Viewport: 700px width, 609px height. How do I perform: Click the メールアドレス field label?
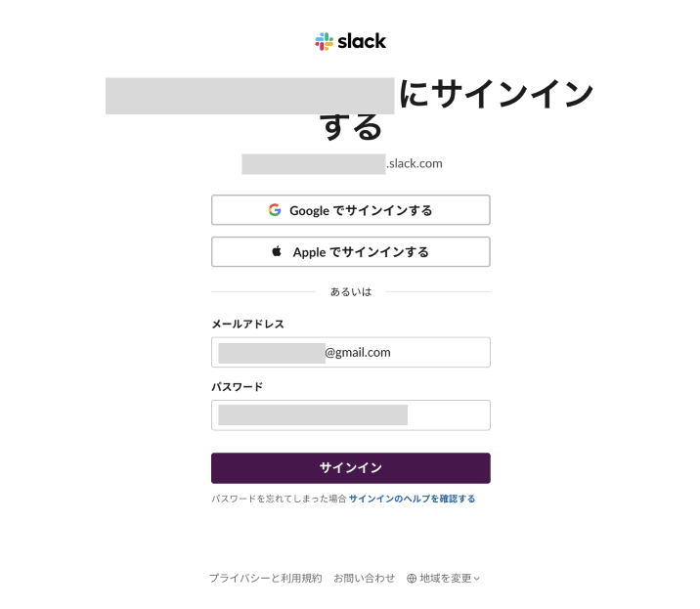[x=247, y=324]
